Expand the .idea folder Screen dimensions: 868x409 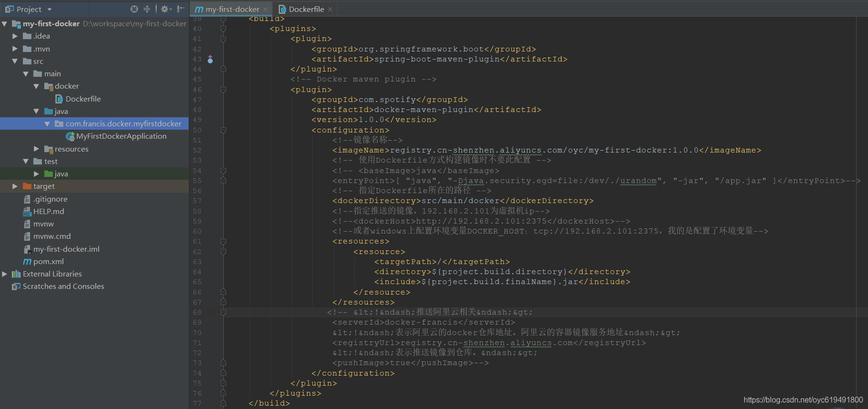[15, 36]
